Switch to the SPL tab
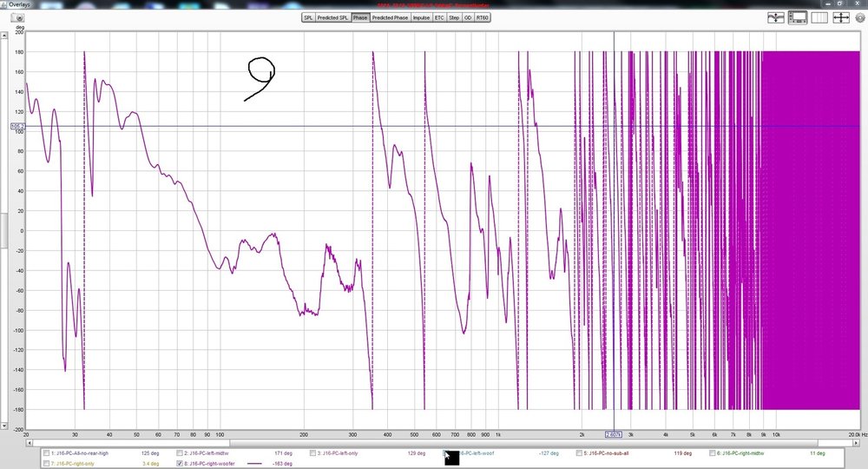This screenshot has width=868, height=469. tap(308, 17)
